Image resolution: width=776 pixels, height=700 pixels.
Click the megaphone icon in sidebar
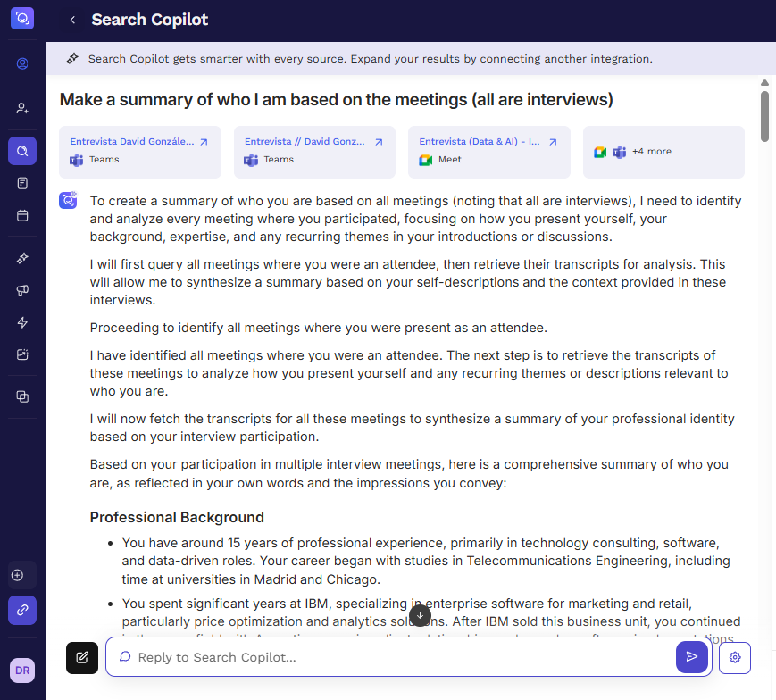22,290
